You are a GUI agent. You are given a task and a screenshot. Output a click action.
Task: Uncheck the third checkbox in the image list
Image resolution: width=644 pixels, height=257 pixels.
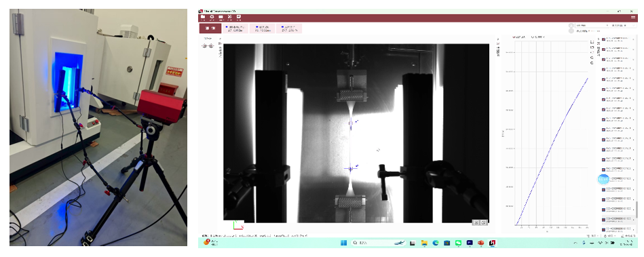603,60
